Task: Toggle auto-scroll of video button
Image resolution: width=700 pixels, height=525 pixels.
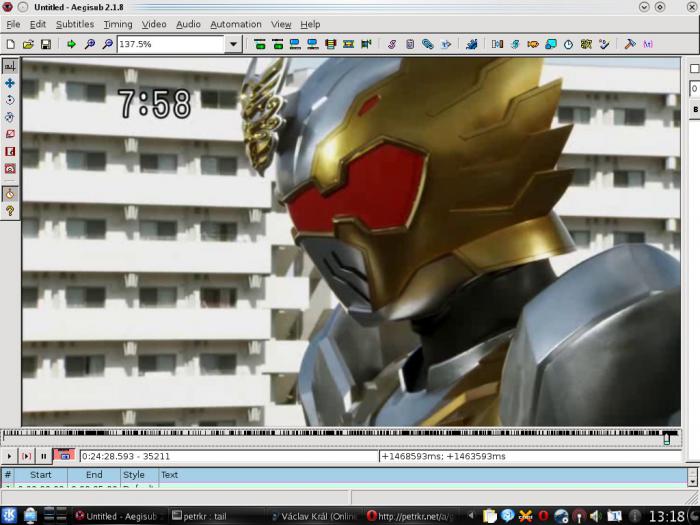Action: click(x=64, y=455)
